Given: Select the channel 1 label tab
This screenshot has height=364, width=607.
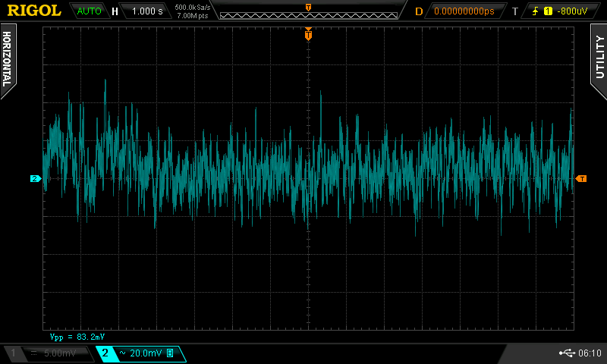Looking at the screenshot, I should [x=13, y=353].
